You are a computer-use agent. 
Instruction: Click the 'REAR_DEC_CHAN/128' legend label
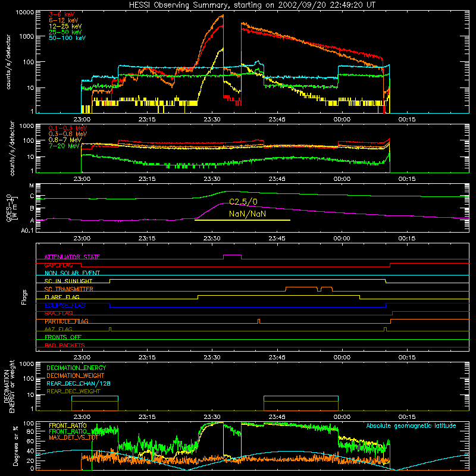click(79, 383)
